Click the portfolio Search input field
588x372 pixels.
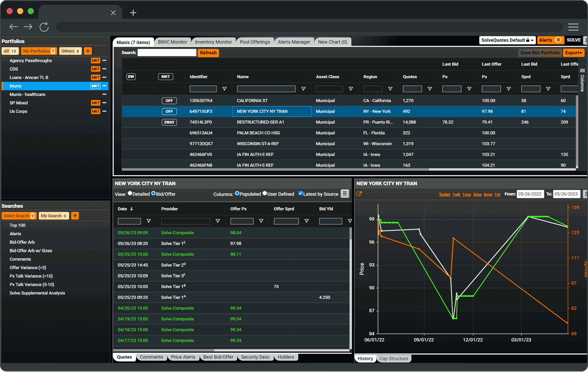point(167,53)
